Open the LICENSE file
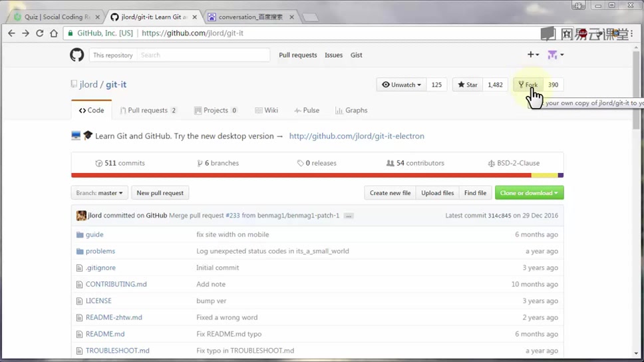Image resolution: width=644 pixels, height=362 pixels. (x=98, y=301)
